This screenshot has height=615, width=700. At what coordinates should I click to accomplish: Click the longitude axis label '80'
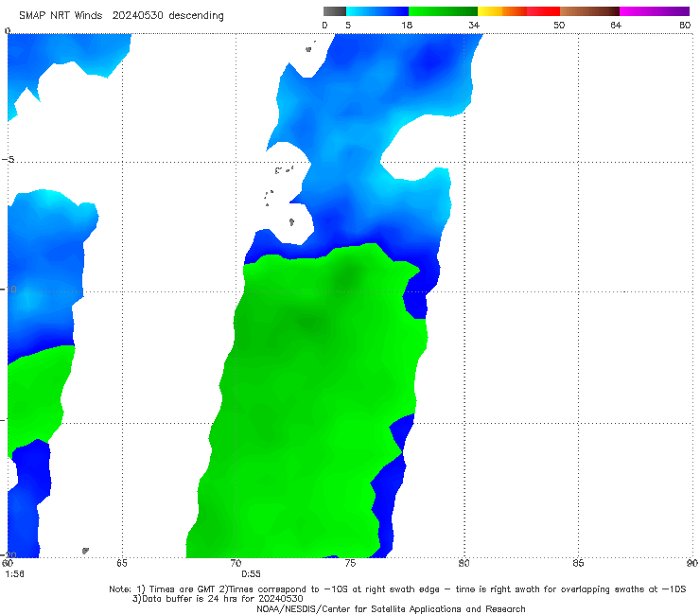click(464, 563)
